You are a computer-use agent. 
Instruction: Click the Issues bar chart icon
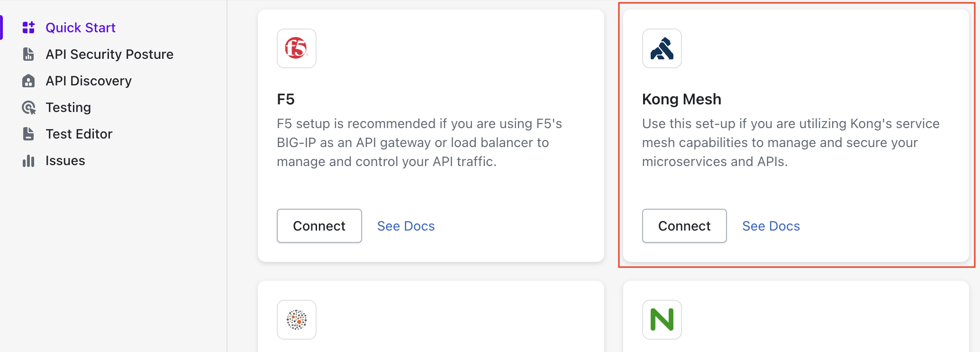click(28, 161)
